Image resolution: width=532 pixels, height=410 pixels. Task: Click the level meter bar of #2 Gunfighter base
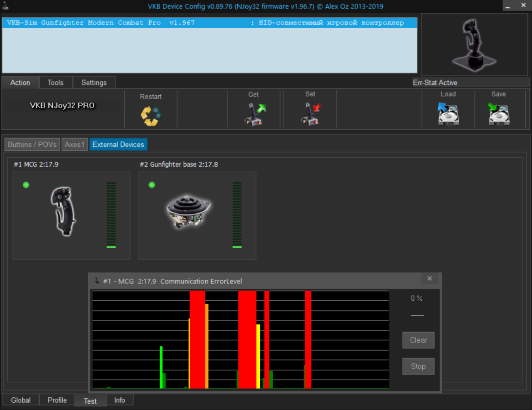237,215
